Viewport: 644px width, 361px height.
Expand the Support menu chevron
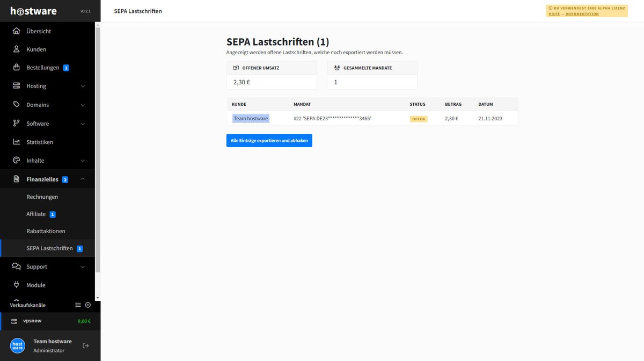pyautogui.click(x=83, y=267)
